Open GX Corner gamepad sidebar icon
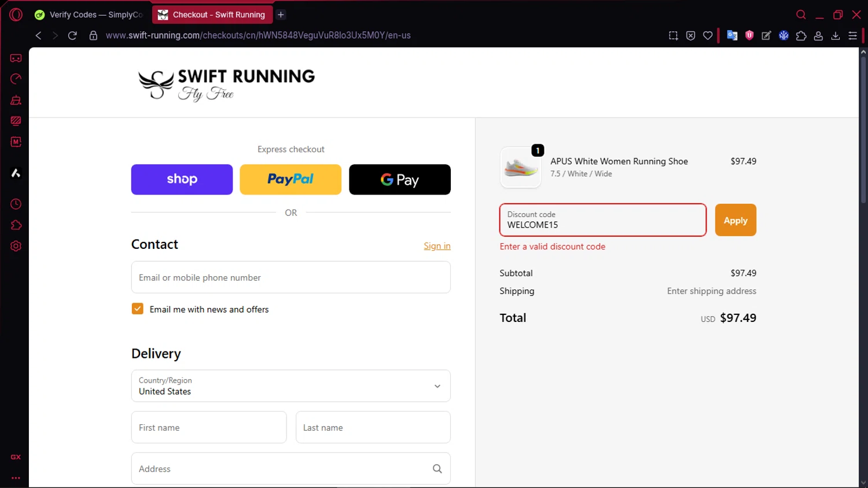The image size is (868, 488). 16,58
